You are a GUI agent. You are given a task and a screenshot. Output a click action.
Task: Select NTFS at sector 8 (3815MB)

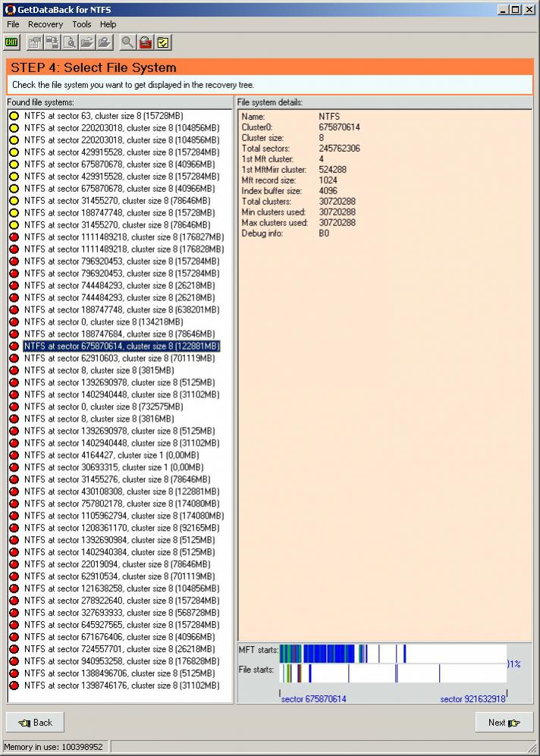99,370
